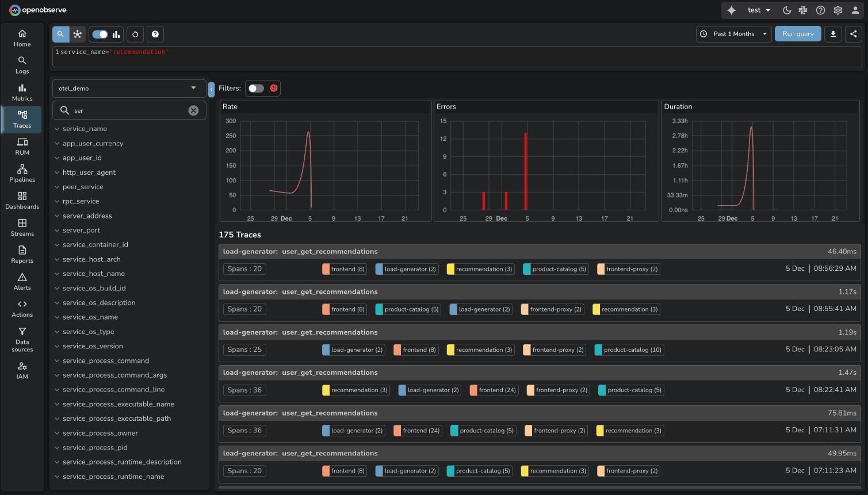The width and height of the screenshot is (868, 495).
Task: Toggle the histogram chart switch
Action: coord(101,34)
